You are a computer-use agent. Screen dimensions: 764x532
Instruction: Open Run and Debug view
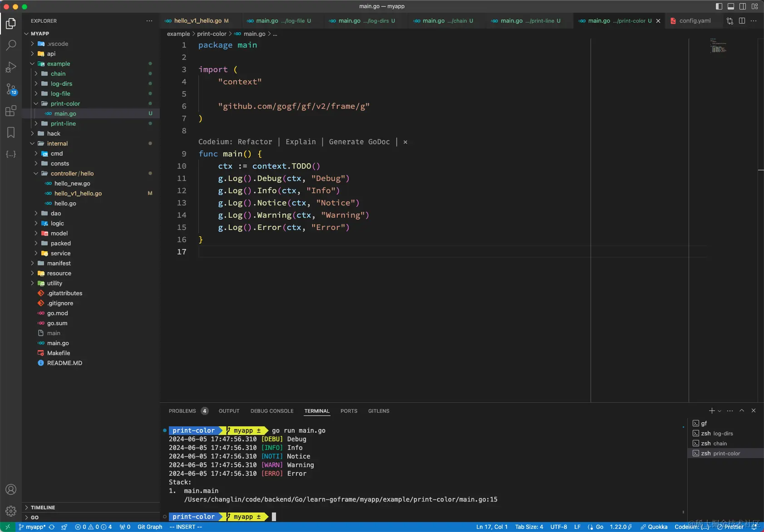point(11,67)
